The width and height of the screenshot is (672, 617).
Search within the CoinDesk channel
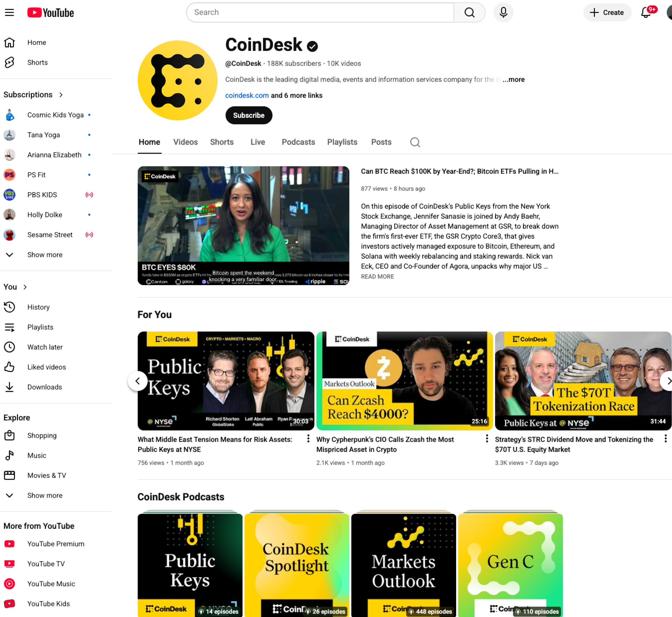point(415,142)
